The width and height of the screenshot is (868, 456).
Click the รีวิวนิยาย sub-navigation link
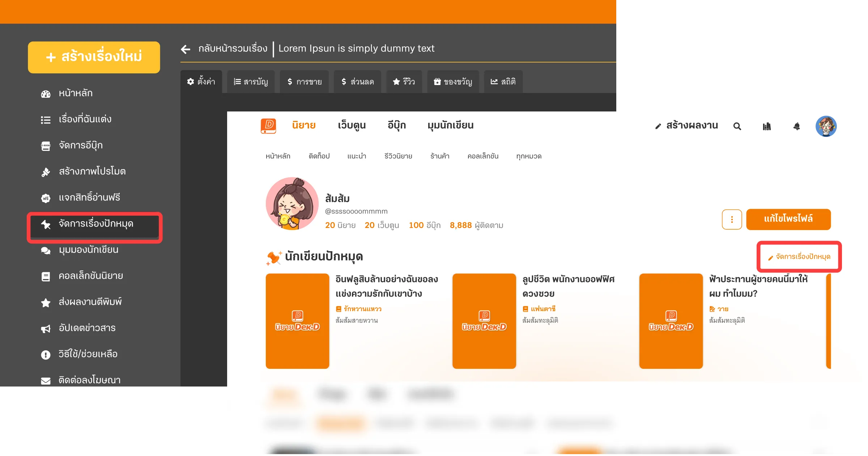pyautogui.click(x=398, y=156)
